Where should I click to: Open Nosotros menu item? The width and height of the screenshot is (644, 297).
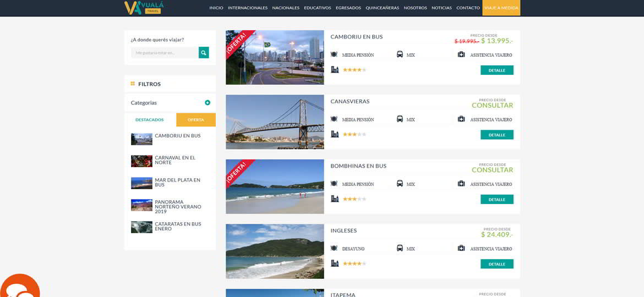[x=415, y=8]
